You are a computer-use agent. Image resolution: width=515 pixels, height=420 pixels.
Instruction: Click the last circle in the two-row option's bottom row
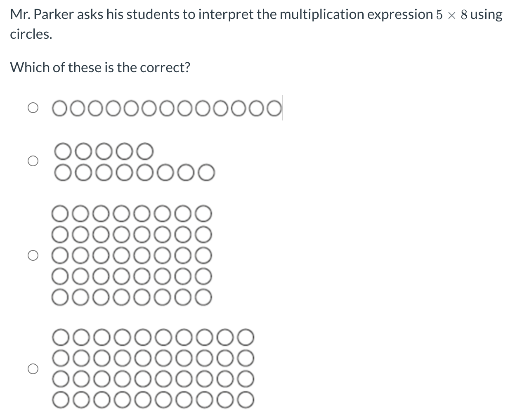coord(207,173)
